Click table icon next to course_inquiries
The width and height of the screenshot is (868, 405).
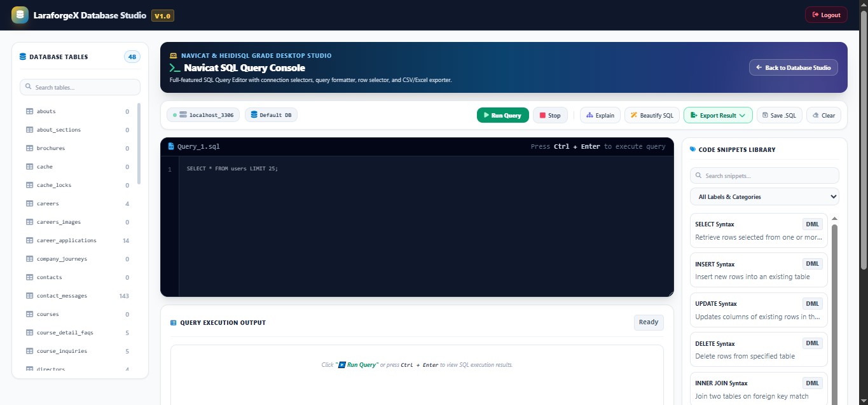(x=29, y=351)
